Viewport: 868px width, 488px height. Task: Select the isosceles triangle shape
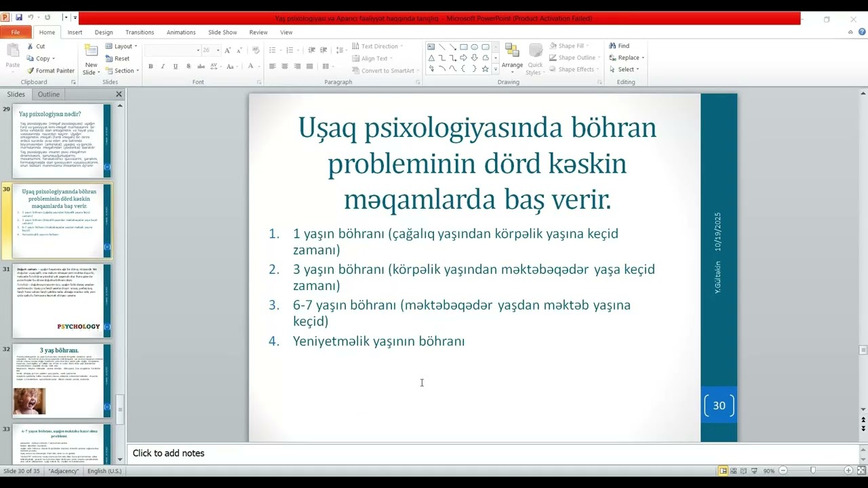coord(431,58)
